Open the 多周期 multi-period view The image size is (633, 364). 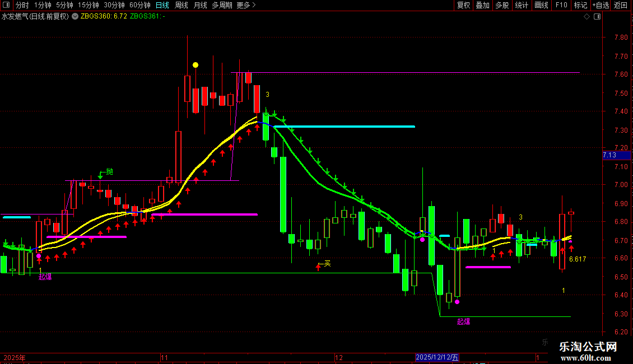(x=222, y=5)
